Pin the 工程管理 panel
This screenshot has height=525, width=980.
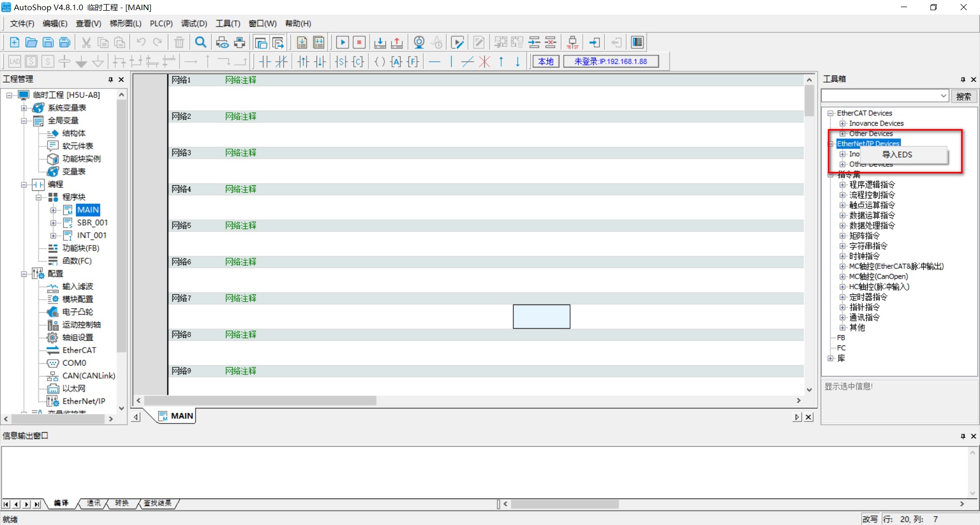tap(110, 80)
